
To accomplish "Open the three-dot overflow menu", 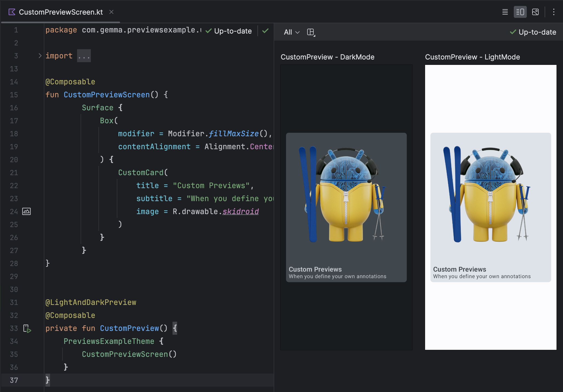I will coord(554,12).
